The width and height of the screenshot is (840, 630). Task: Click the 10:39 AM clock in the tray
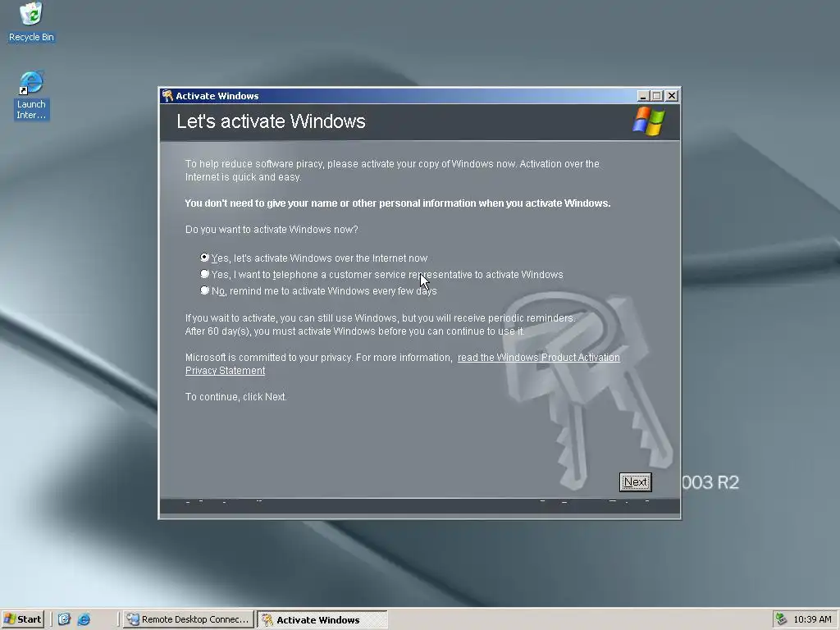[x=812, y=619]
